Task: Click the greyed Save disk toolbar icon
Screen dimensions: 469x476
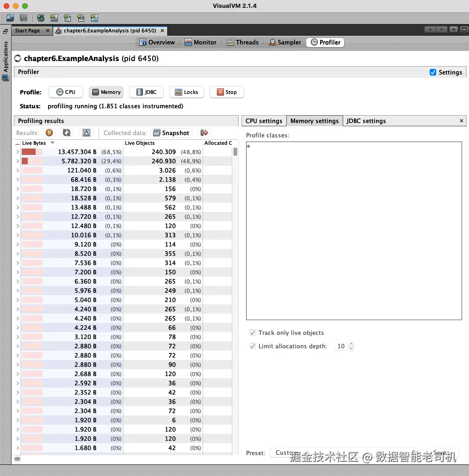Action: (x=24, y=18)
